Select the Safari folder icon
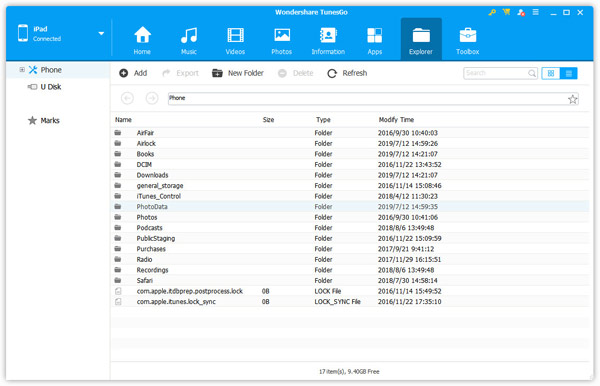 (118, 280)
